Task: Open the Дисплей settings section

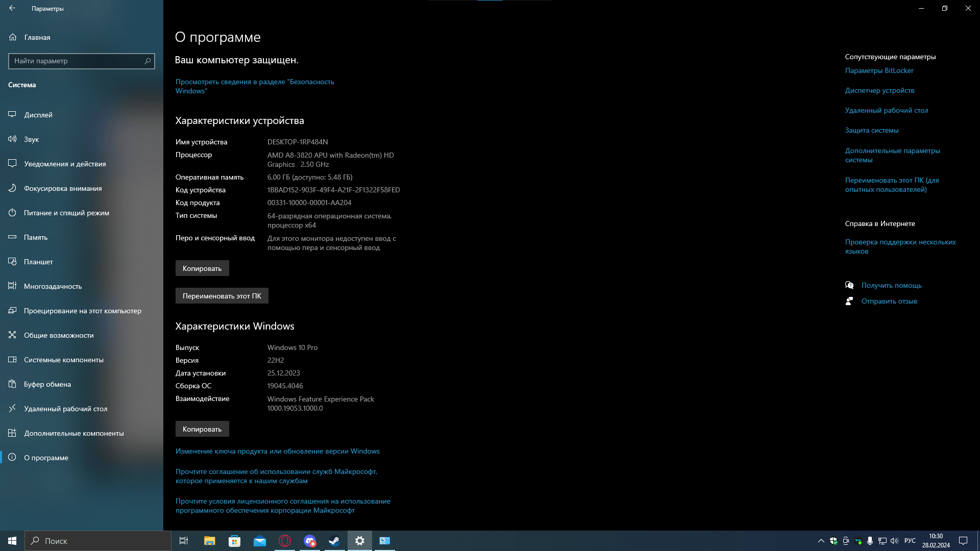Action: tap(38, 115)
